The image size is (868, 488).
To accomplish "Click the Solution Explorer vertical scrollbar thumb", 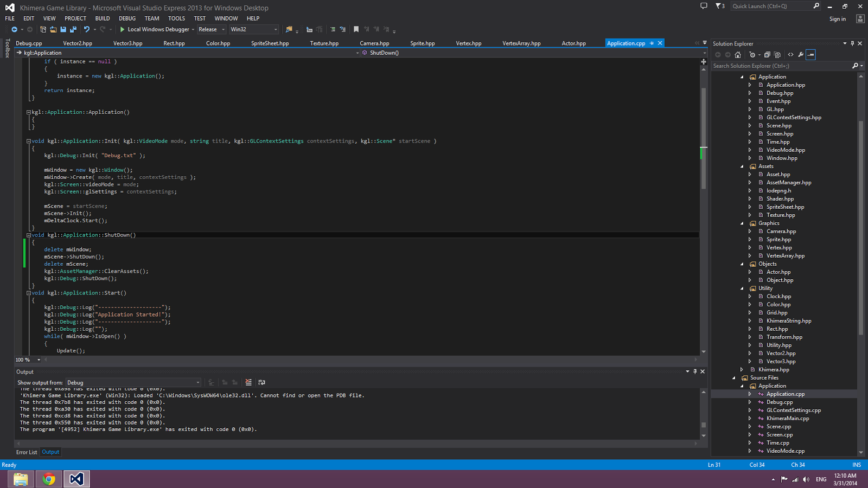I will (860, 228).
